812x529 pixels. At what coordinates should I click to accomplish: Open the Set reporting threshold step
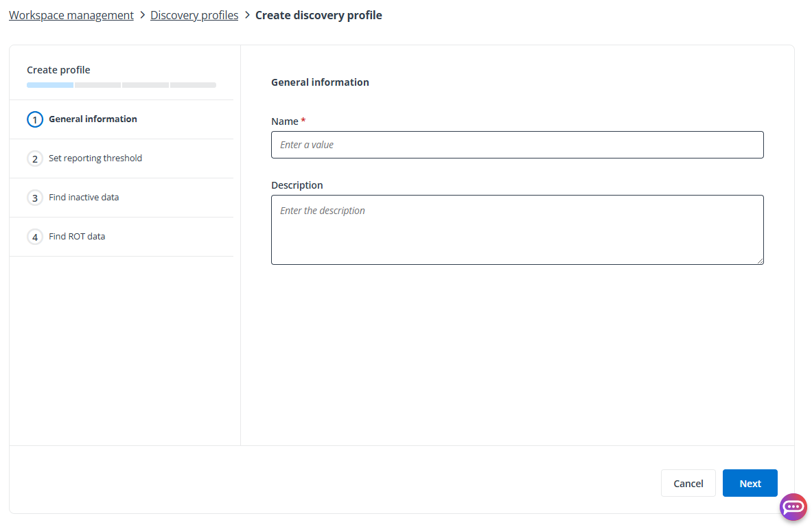(x=95, y=158)
